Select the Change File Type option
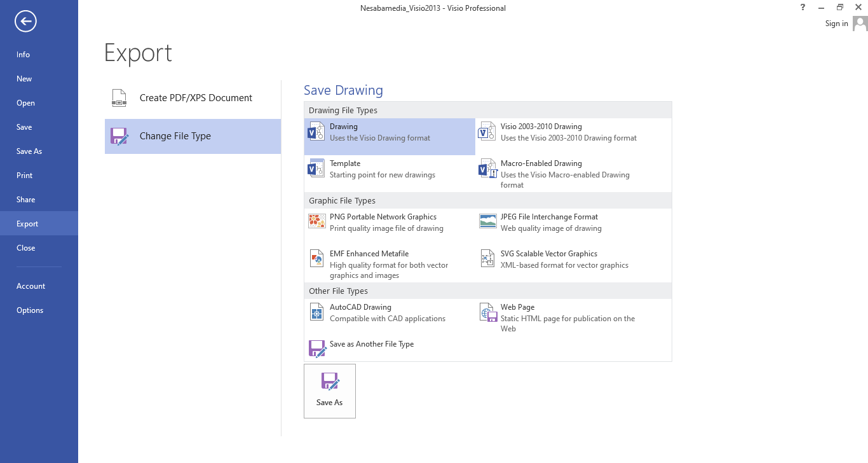The image size is (868, 463). coord(193,136)
